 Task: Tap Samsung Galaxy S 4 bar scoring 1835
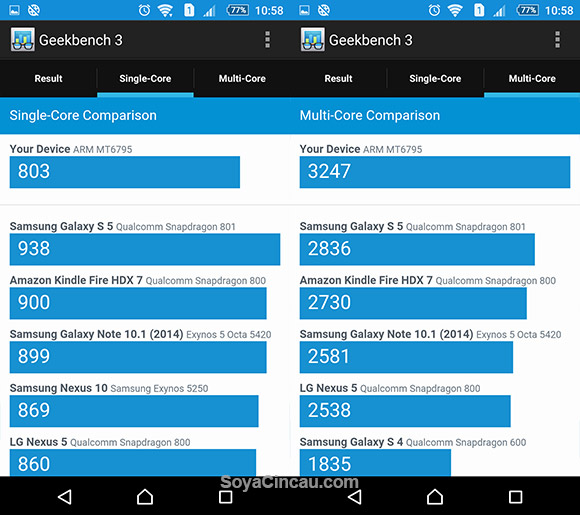tap(375, 462)
